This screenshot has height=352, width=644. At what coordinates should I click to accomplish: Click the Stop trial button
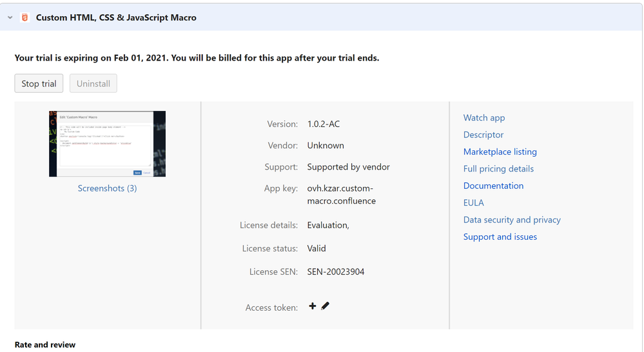39,83
